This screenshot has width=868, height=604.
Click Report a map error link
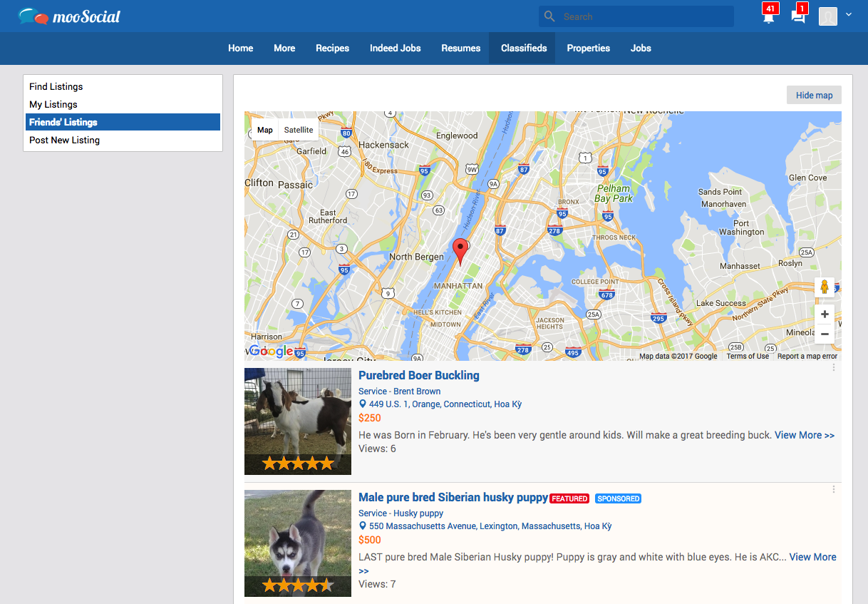(807, 357)
